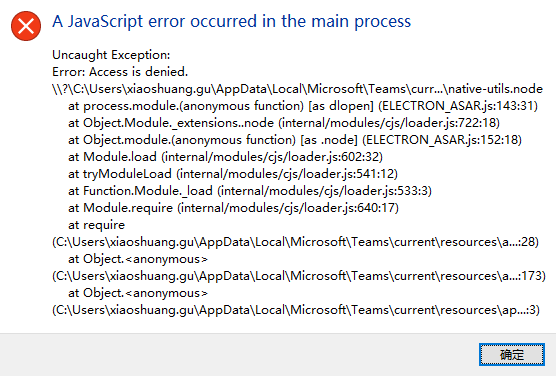Click the 'at require' trace line
556x376 pixels.
click(x=96, y=225)
